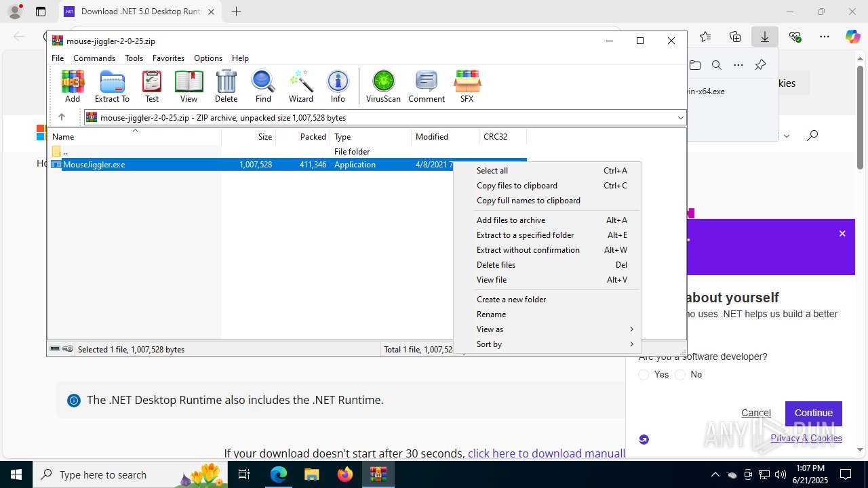Sort by the Size column header
Viewport: 868px width, 488px height.
click(x=249, y=136)
